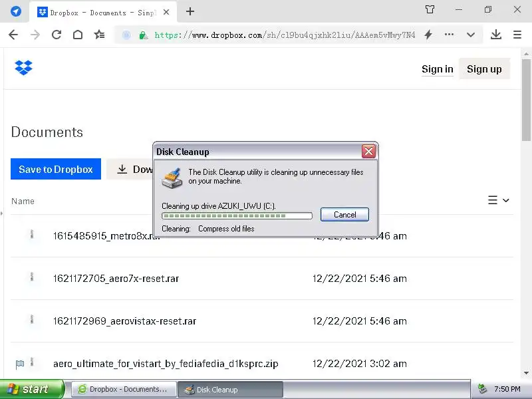532x399 pixels.
Task: Click flag icon beside aero_ultimate zip file
Action: (x=20, y=364)
